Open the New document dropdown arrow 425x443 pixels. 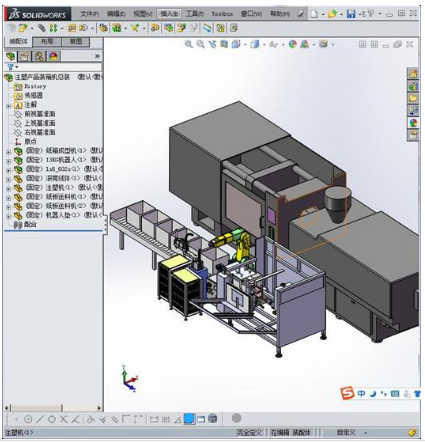[323, 14]
